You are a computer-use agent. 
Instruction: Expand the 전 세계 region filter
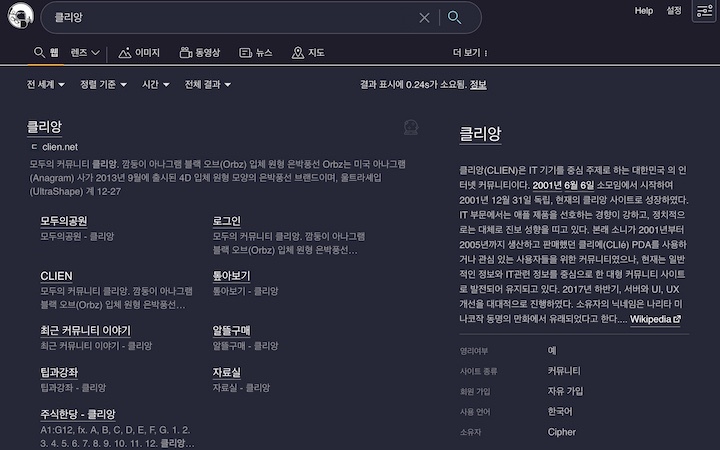tap(45, 84)
